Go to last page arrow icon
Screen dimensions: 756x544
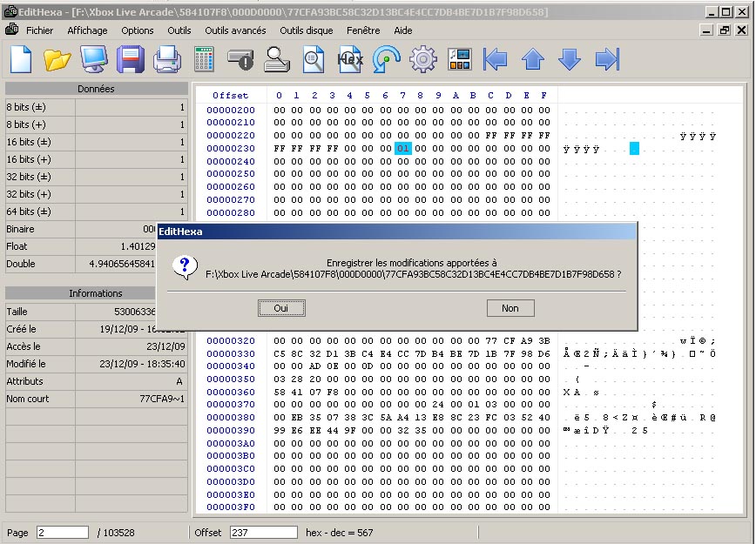607,59
